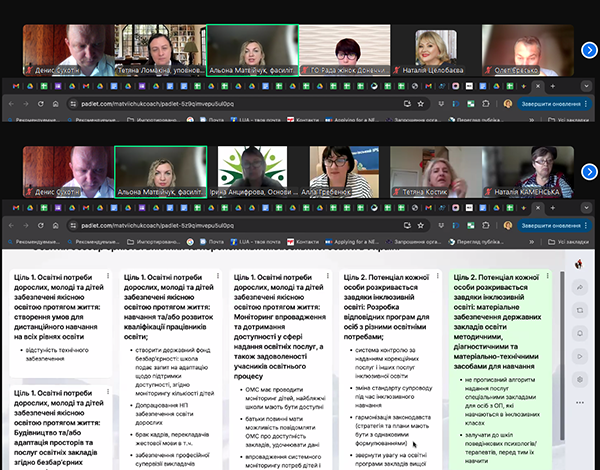This screenshot has width=600, height=470.
Task: Open menu of Розробка відповідних програм card
Action: (x=438, y=276)
